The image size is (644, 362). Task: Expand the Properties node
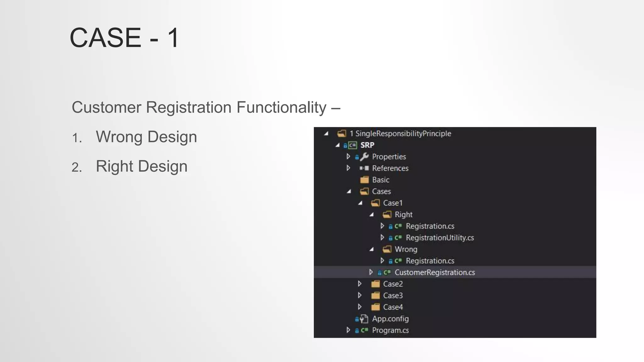(348, 156)
